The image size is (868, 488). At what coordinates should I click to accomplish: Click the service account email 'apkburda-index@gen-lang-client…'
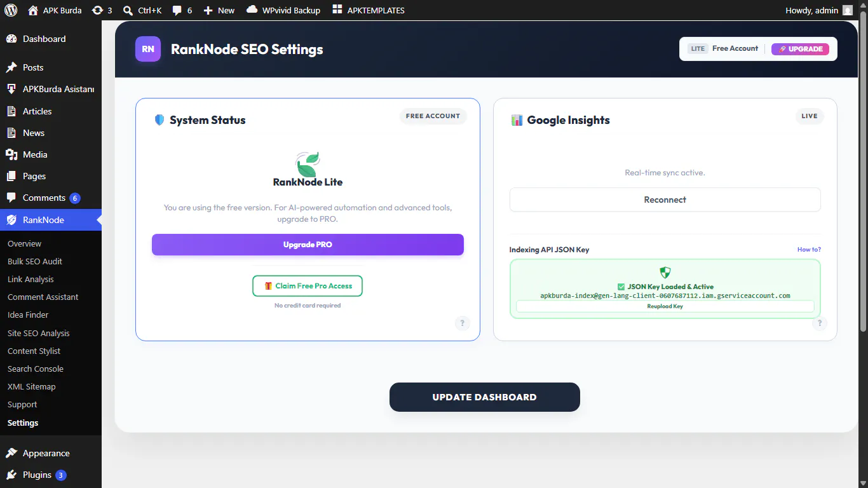(x=665, y=295)
